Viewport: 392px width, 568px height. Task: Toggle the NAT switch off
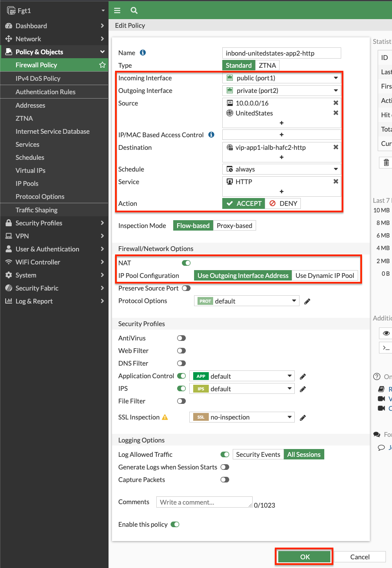point(186,263)
